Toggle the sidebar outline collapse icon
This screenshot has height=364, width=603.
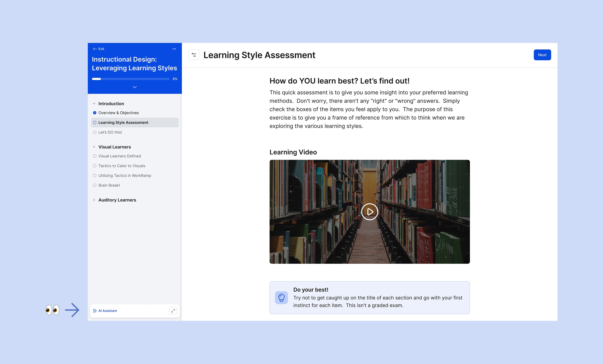[193, 55]
